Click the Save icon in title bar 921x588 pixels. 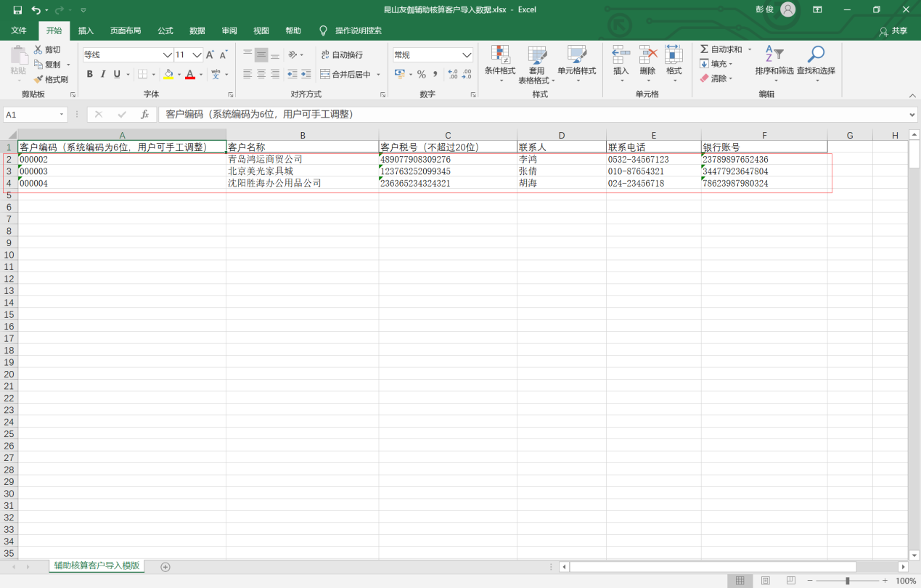tap(17, 10)
